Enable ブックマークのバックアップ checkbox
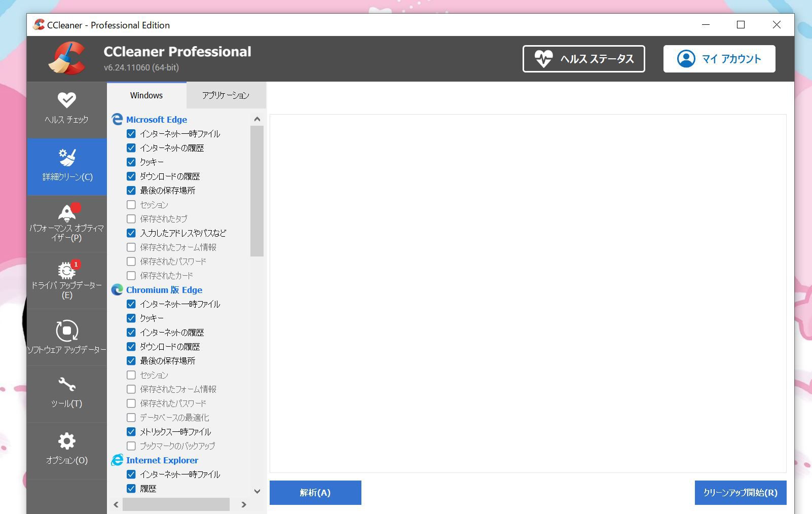 [131, 446]
